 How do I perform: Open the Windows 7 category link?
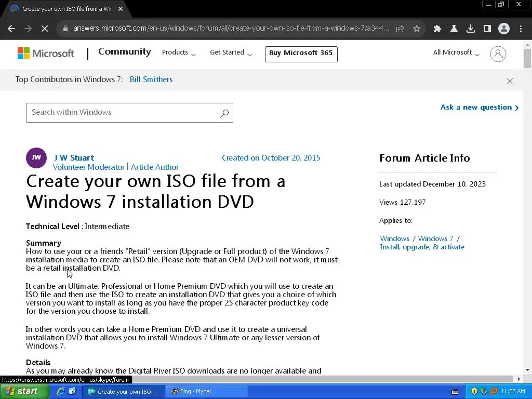pos(435,238)
